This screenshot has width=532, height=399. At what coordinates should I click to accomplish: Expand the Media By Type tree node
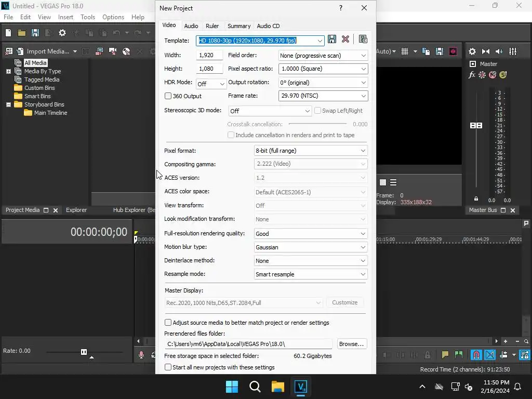click(x=8, y=71)
